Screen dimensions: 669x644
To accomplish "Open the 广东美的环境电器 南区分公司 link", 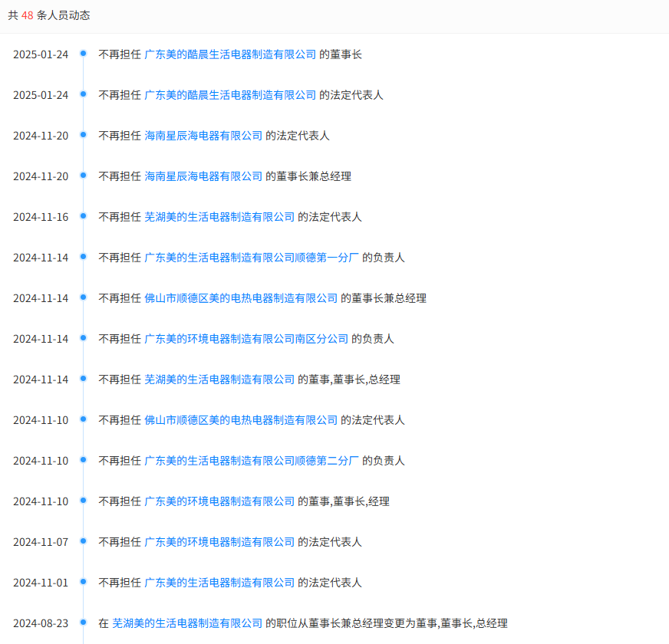I will (x=246, y=339).
